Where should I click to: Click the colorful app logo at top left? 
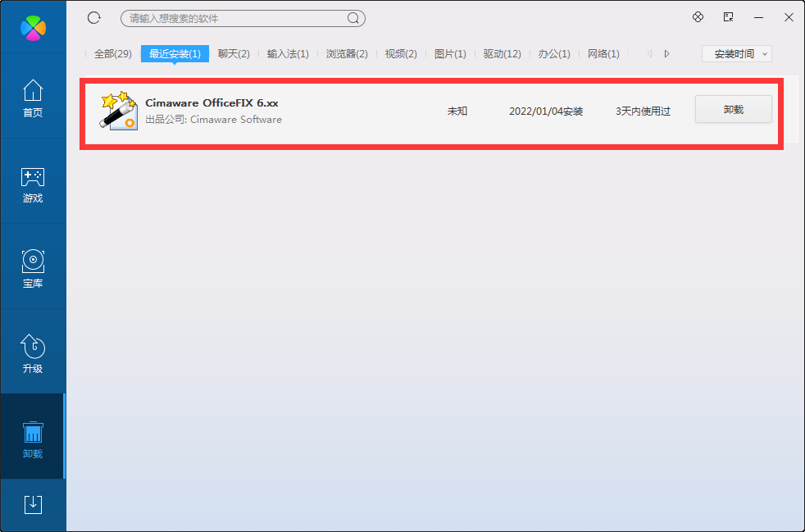point(33,26)
